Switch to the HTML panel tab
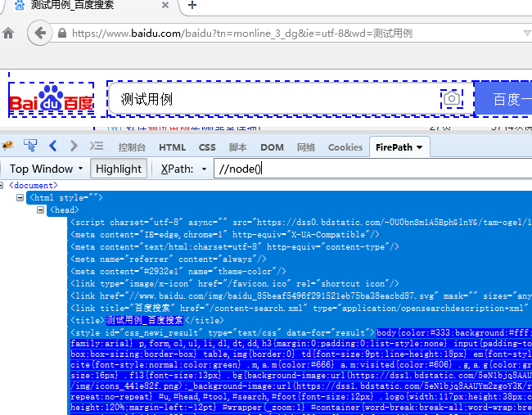Image resolution: width=532 pixels, height=415 pixels. click(x=172, y=147)
